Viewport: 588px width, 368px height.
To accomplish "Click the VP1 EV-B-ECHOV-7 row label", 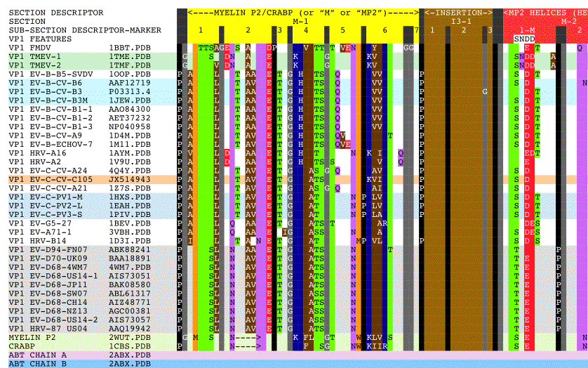I will click(x=51, y=144).
